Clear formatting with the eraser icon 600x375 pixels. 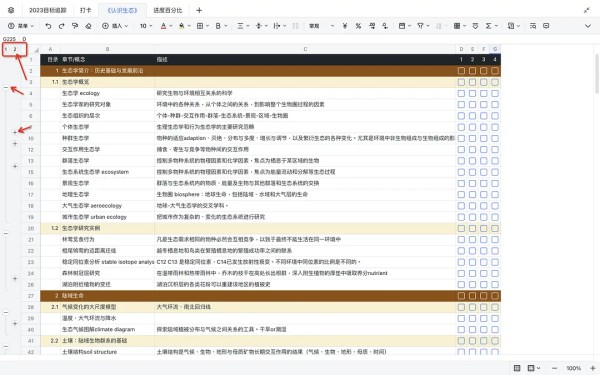tap(88, 26)
